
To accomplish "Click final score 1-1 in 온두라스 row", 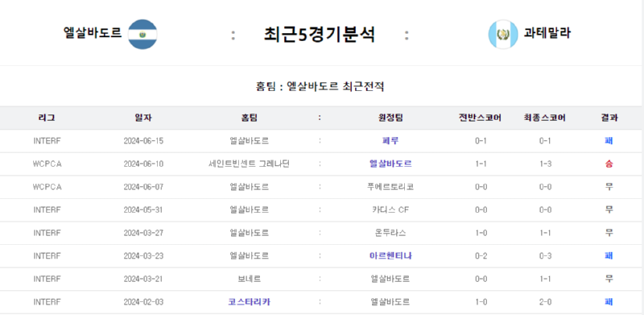I will (545, 233).
